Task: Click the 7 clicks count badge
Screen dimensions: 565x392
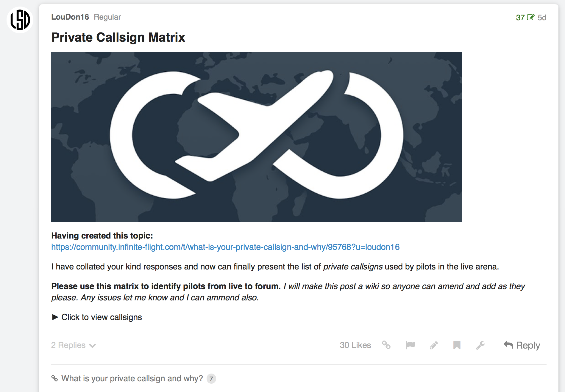Action: click(x=211, y=379)
